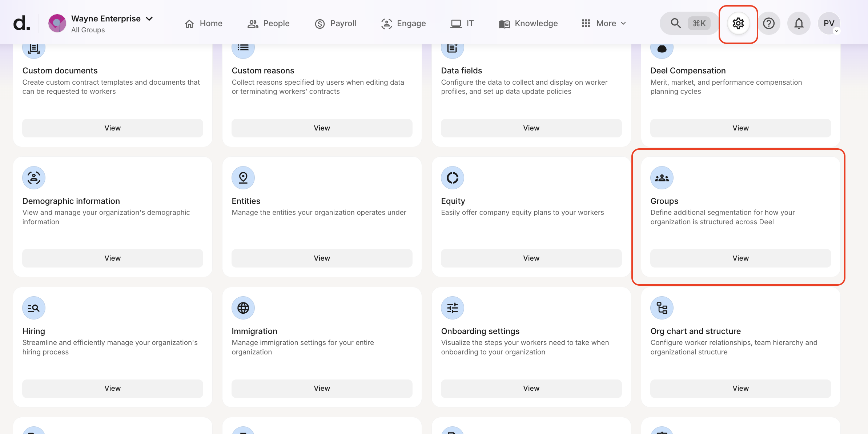
Task: View the Groups settings
Action: (741, 258)
